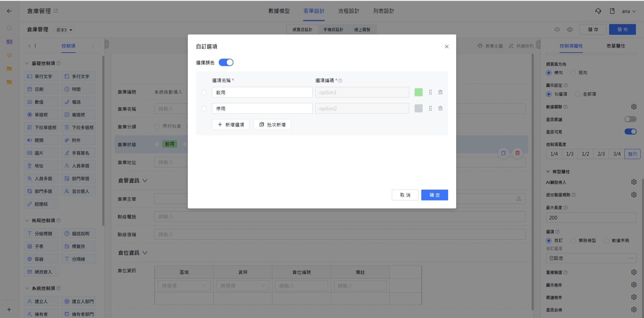Toggle the 是否可見 switch
The width and height of the screenshot is (644, 318).
tap(630, 132)
